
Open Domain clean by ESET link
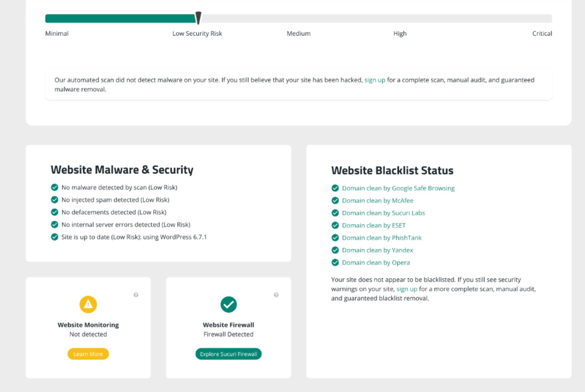(x=374, y=225)
